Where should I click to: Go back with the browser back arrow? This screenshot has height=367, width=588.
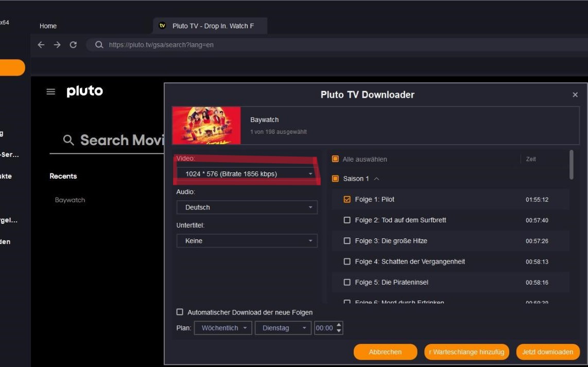tap(41, 45)
